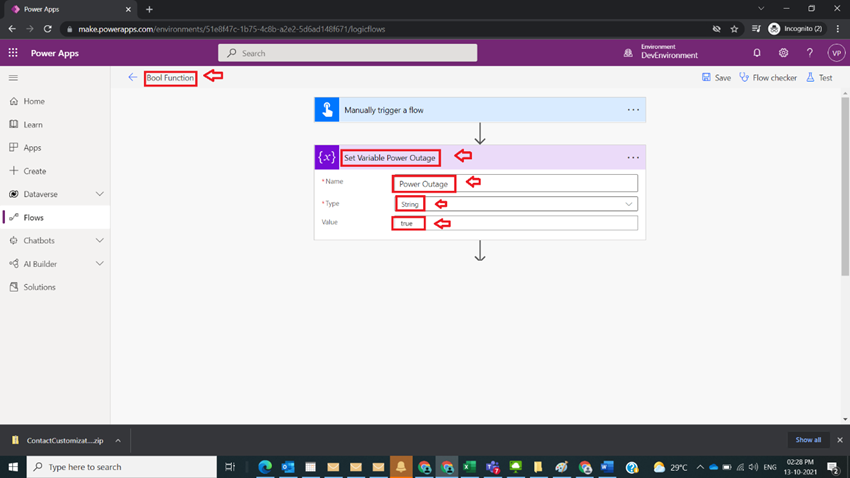This screenshot has width=850, height=478.
Task: Open the Chrome tab search chevron
Action: point(761,9)
